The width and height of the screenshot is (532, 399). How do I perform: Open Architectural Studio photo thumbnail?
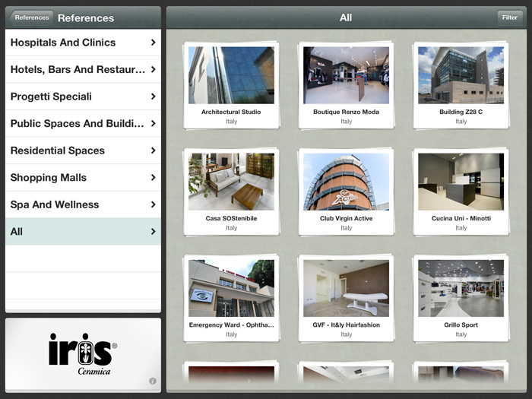231,75
